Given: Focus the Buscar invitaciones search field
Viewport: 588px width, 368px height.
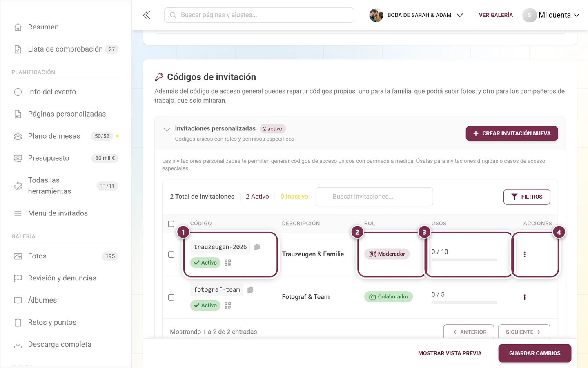Looking at the screenshot, I should [x=374, y=197].
